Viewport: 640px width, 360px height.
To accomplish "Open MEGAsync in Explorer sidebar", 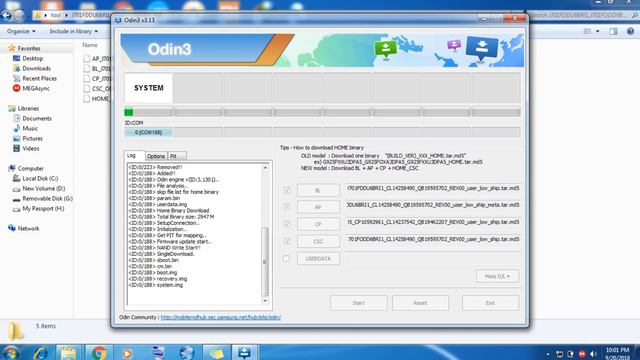I will (x=36, y=88).
